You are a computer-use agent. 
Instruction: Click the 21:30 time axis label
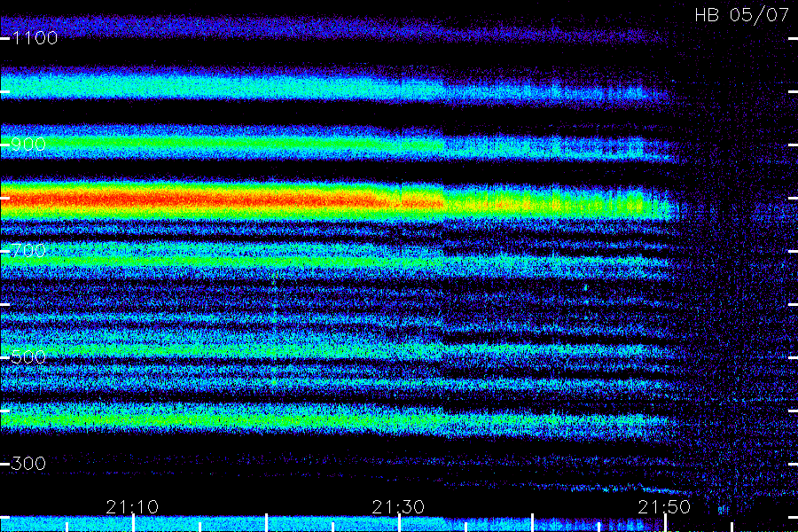[398, 507]
